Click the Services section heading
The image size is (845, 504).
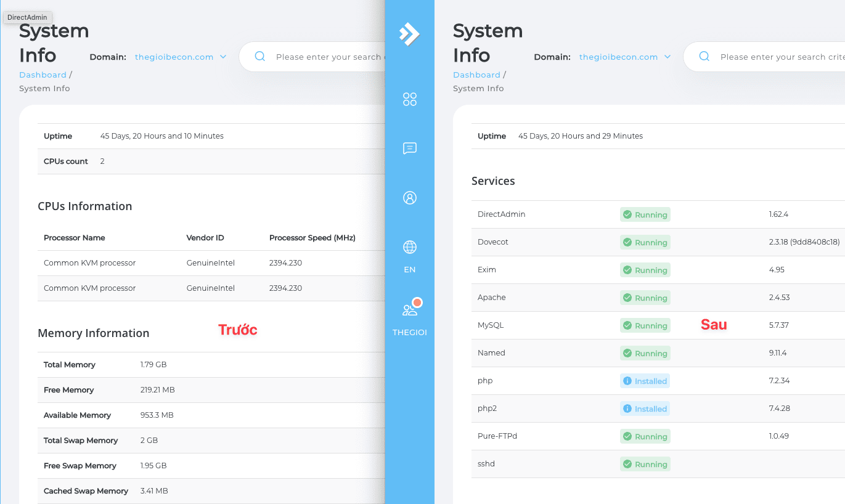click(493, 181)
